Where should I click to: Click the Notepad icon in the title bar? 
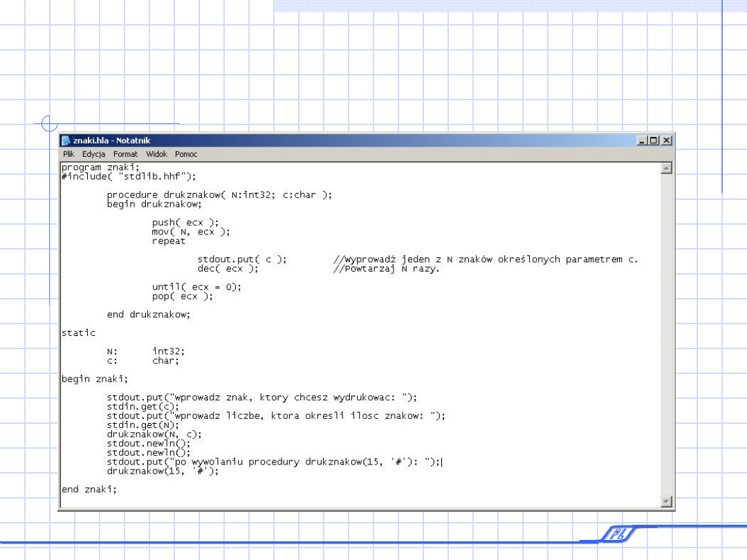(66, 140)
